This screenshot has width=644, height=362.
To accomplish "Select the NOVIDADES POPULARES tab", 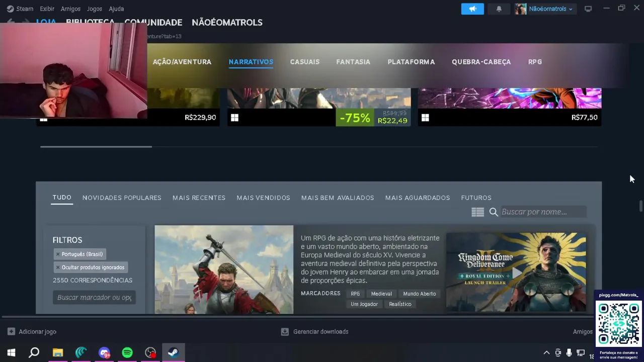I will point(122,198).
